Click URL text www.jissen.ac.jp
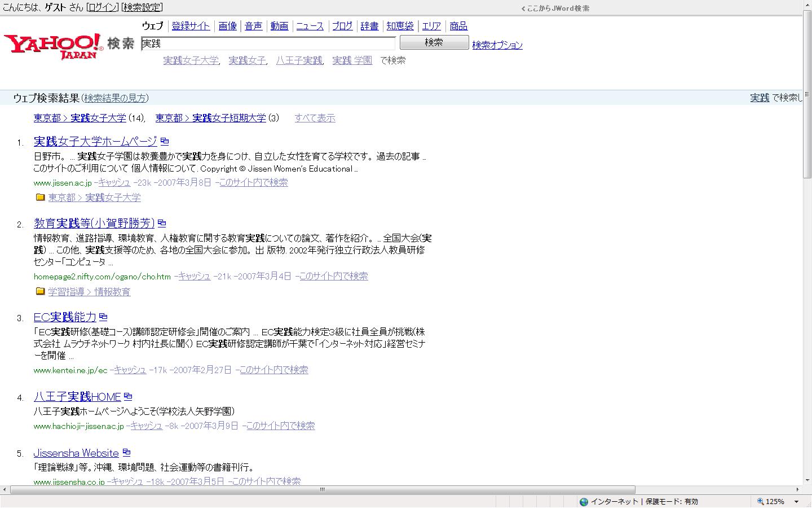812x508 pixels. point(63,183)
